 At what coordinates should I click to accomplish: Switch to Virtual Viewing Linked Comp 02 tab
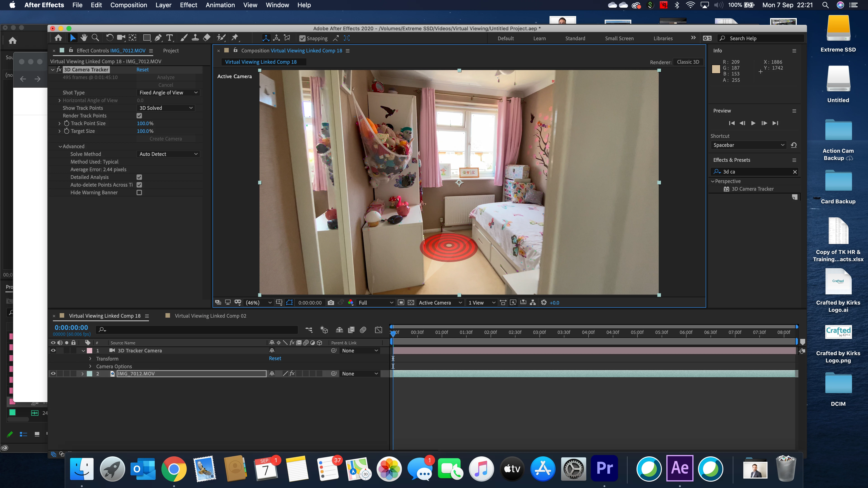click(x=210, y=316)
